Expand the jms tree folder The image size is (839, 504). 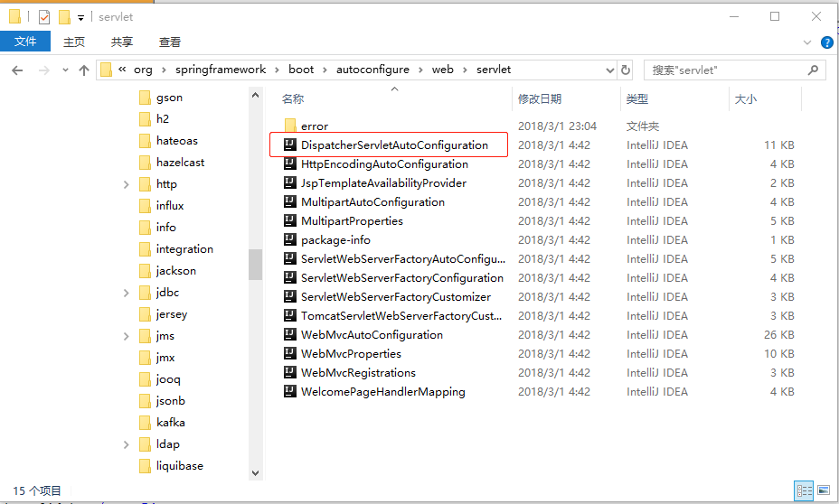pos(127,336)
